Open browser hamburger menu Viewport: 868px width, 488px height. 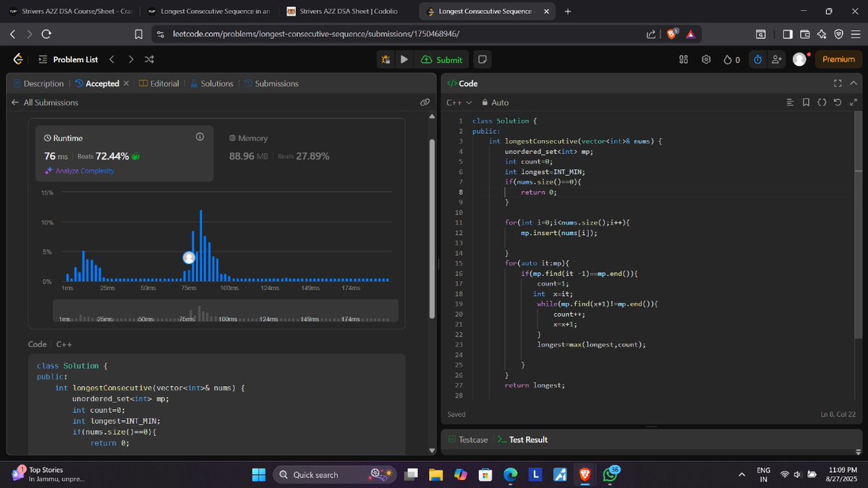(x=854, y=34)
